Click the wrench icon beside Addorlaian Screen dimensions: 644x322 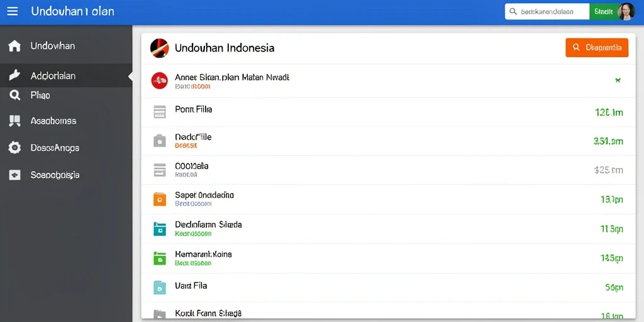point(14,75)
